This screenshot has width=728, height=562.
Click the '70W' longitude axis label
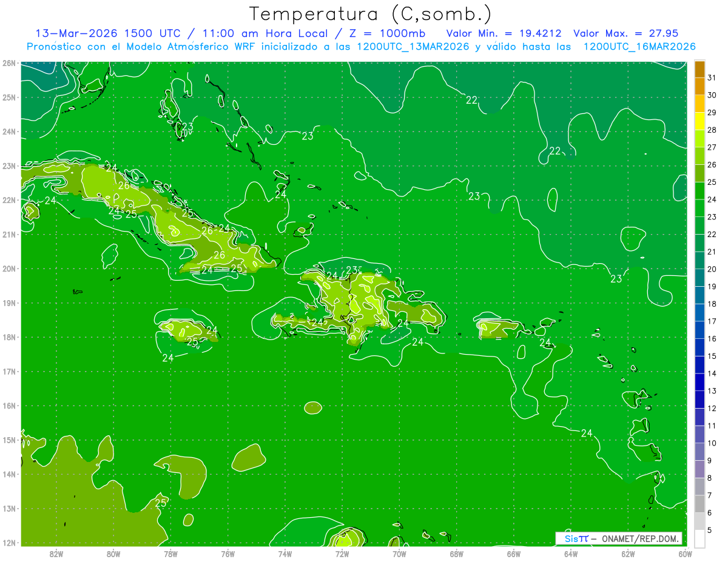click(x=399, y=554)
